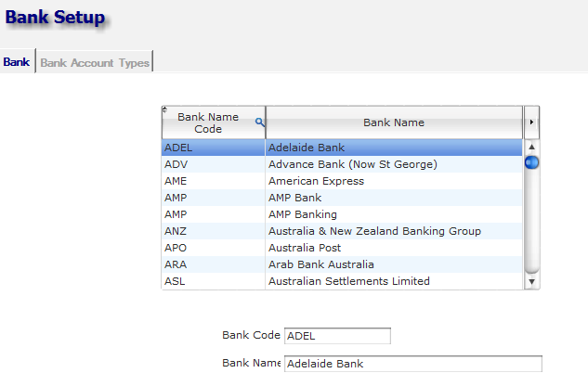Click the scrollbar down arrow
This screenshot has width=588, height=386.
coord(531,282)
